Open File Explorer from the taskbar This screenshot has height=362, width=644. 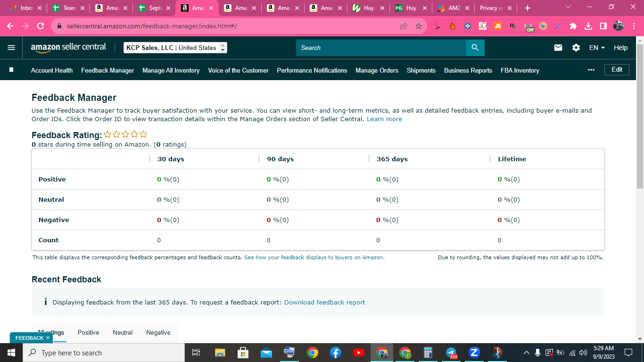click(220, 353)
